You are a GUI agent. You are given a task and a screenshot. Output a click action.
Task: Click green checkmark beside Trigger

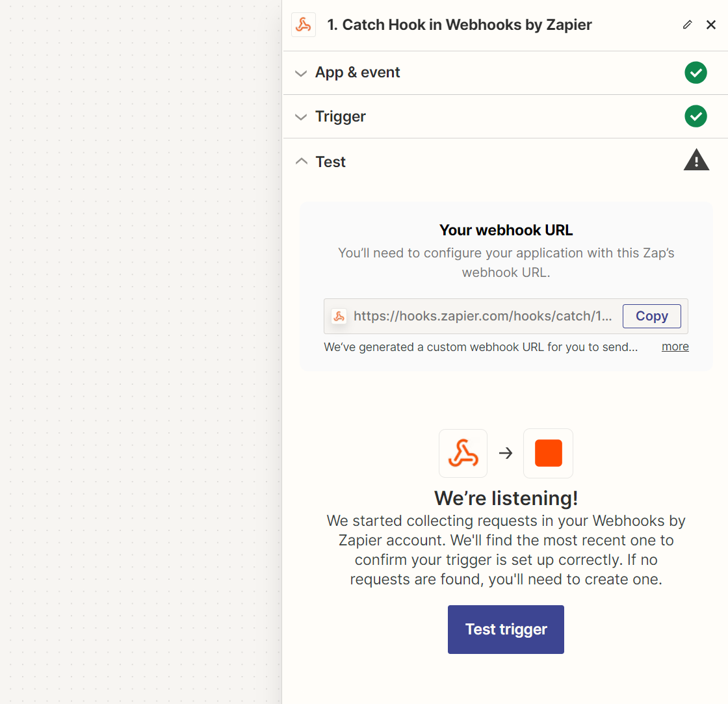coord(695,117)
